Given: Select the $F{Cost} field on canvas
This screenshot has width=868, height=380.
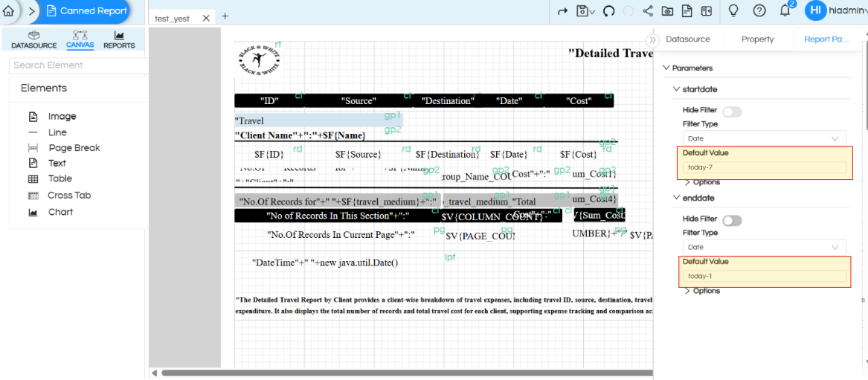Looking at the screenshot, I should tap(579, 155).
